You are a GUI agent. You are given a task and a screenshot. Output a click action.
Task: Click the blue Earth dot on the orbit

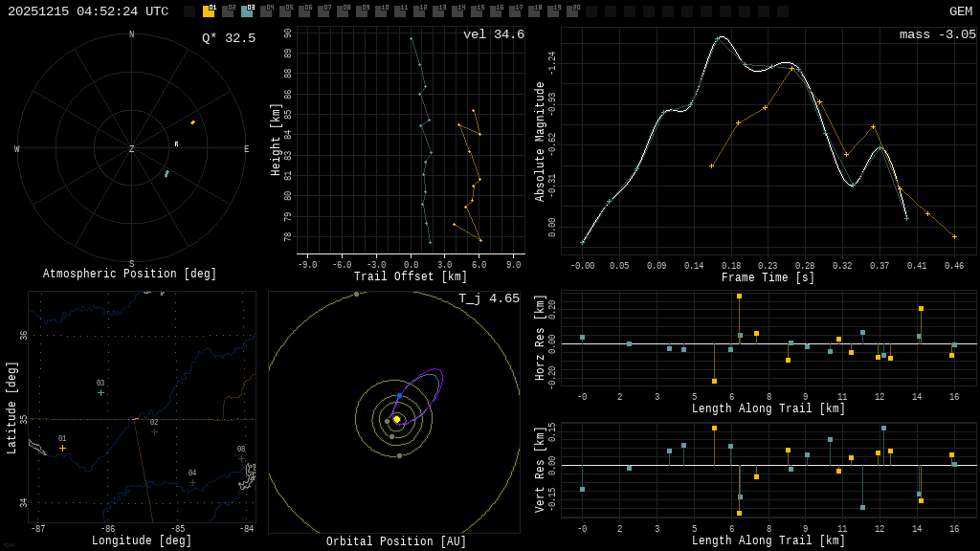coord(399,396)
